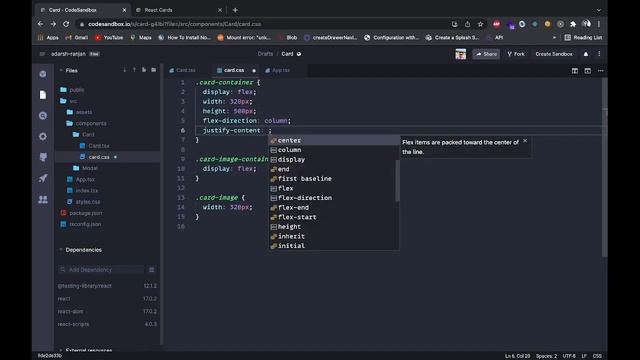640x360 pixels.
Task: Click the download icon in Files header
Action: [124, 70]
